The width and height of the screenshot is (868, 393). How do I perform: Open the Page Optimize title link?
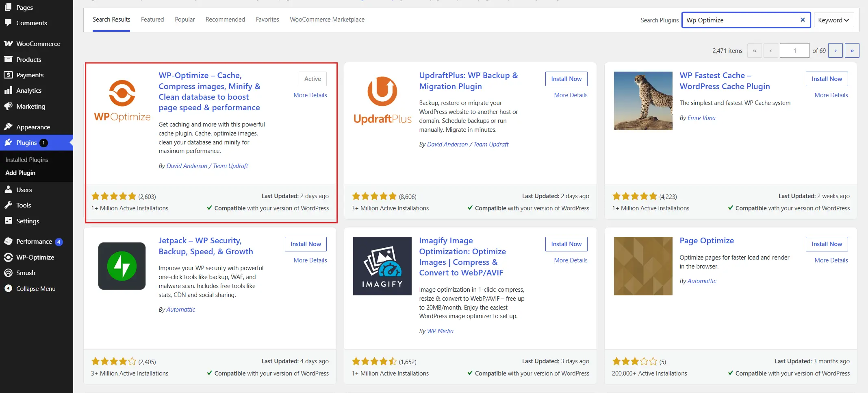[707, 240]
